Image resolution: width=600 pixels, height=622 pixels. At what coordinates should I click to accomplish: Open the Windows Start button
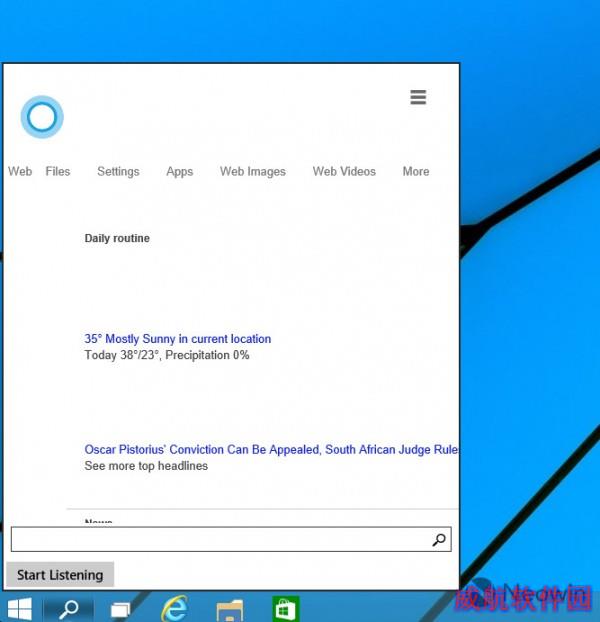click(x=20, y=609)
